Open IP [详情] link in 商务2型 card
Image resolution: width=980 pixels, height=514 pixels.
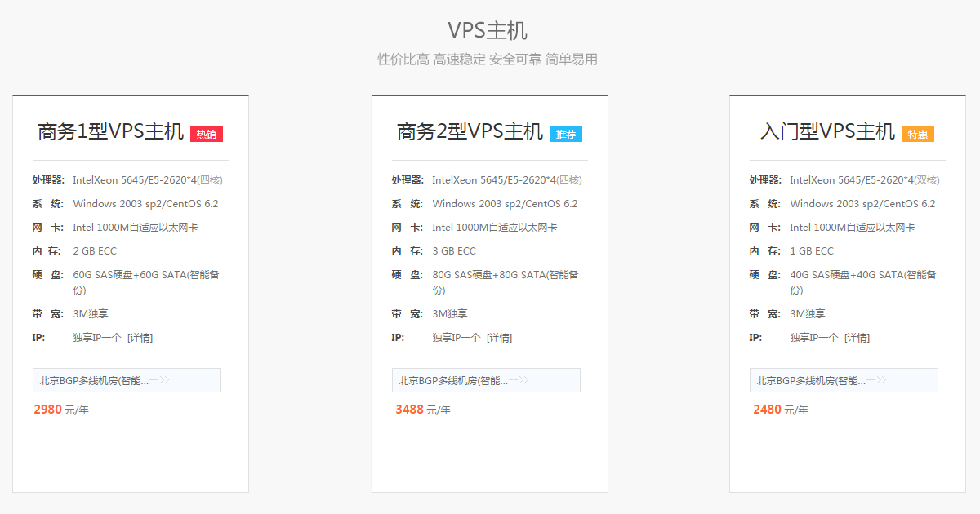(x=499, y=338)
